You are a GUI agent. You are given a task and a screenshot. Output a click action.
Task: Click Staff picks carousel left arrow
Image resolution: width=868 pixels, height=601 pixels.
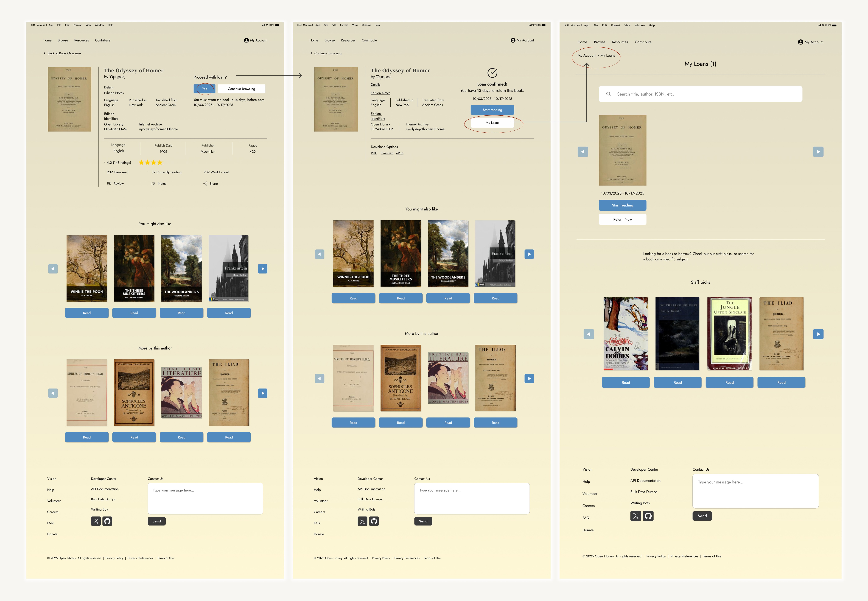click(x=589, y=334)
